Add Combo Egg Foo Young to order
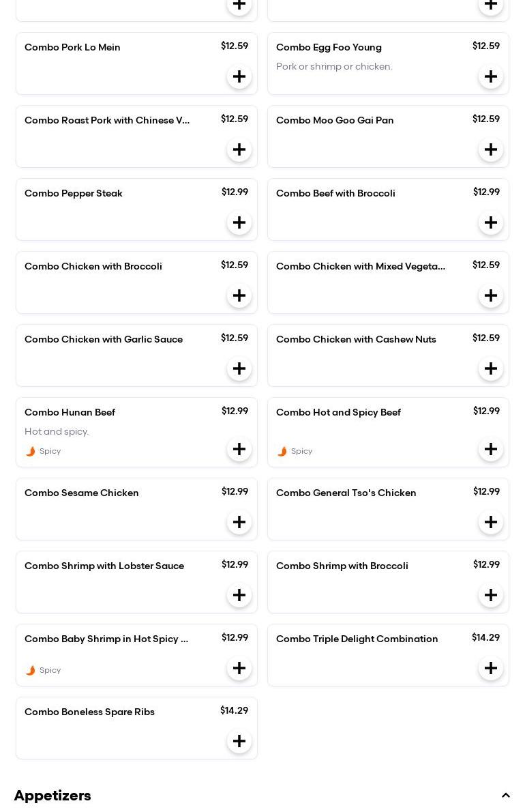 491,76
